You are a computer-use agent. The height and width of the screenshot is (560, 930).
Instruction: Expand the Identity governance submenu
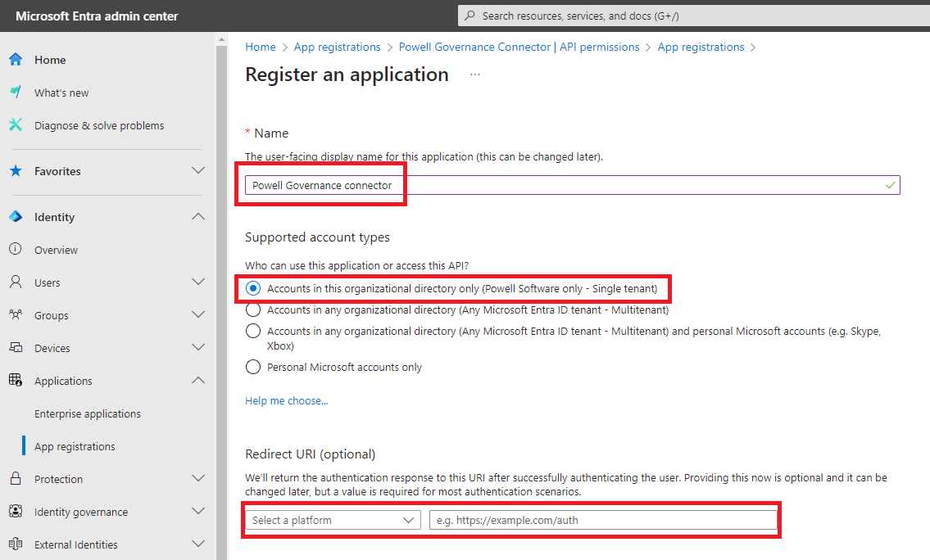(198, 511)
